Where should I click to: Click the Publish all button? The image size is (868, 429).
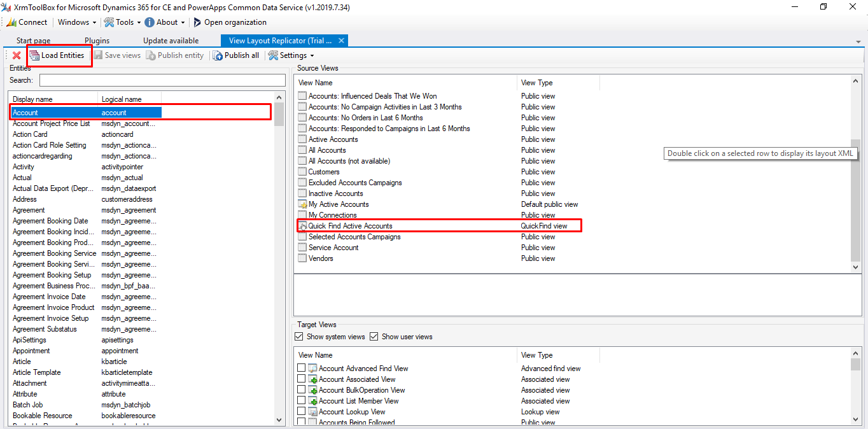coord(236,55)
